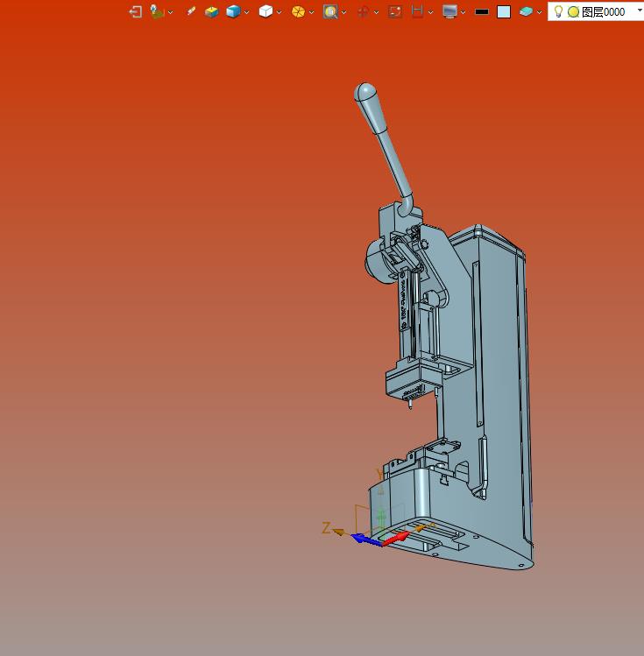644x656 pixels.
Task: Click the exit arrow icon in toolbar
Action: click(x=136, y=11)
